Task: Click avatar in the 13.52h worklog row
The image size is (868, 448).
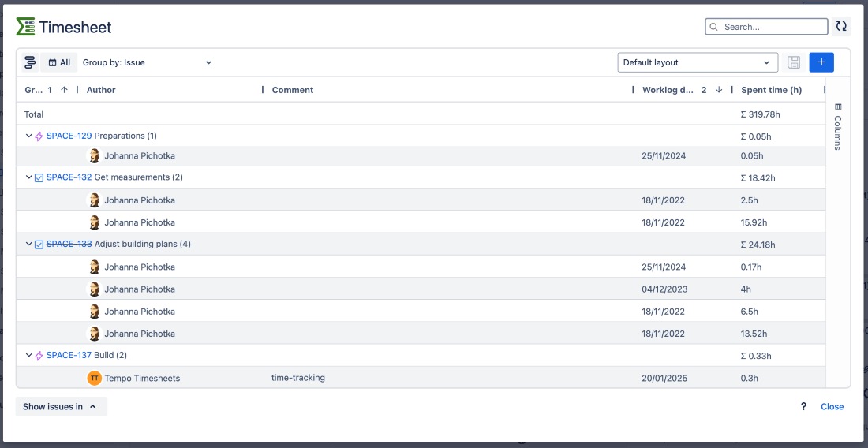Action: click(x=95, y=334)
